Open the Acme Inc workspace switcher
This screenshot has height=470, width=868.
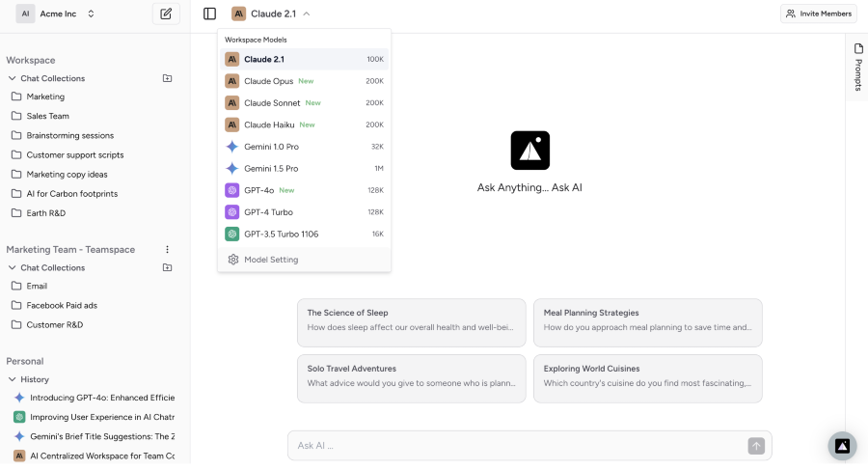pyautogui.click(x=55, y=14)
